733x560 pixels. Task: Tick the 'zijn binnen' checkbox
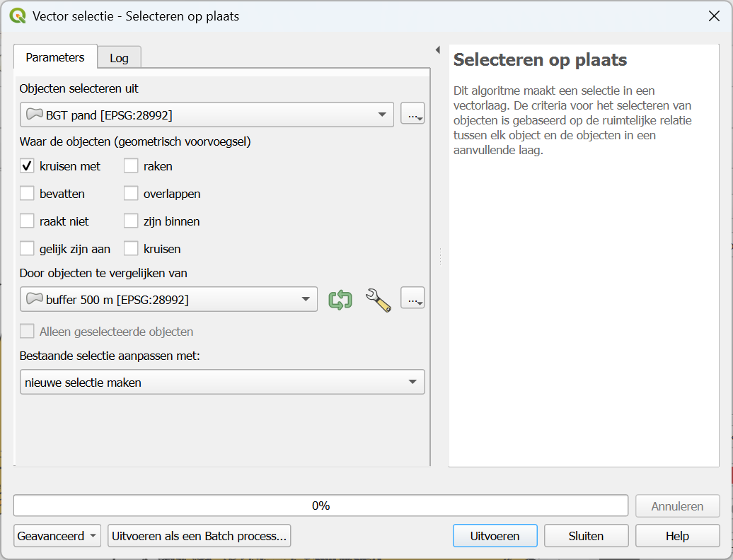coord(131,221)
